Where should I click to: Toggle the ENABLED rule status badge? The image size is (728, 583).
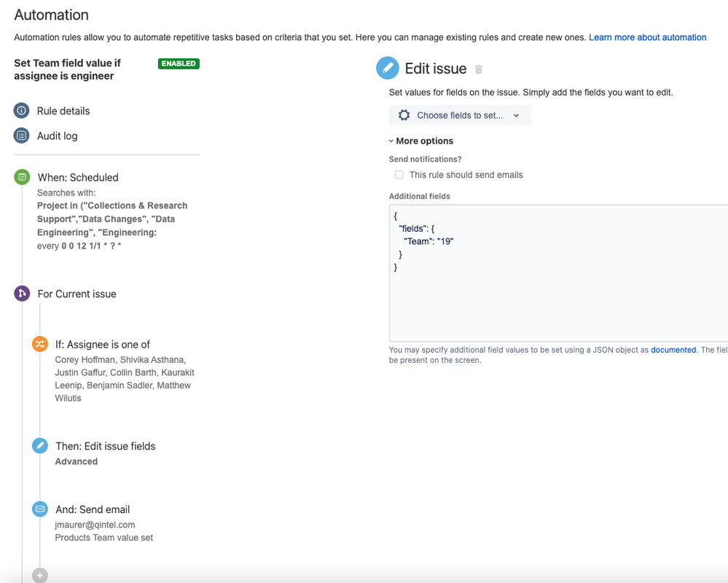pos(179,63)
